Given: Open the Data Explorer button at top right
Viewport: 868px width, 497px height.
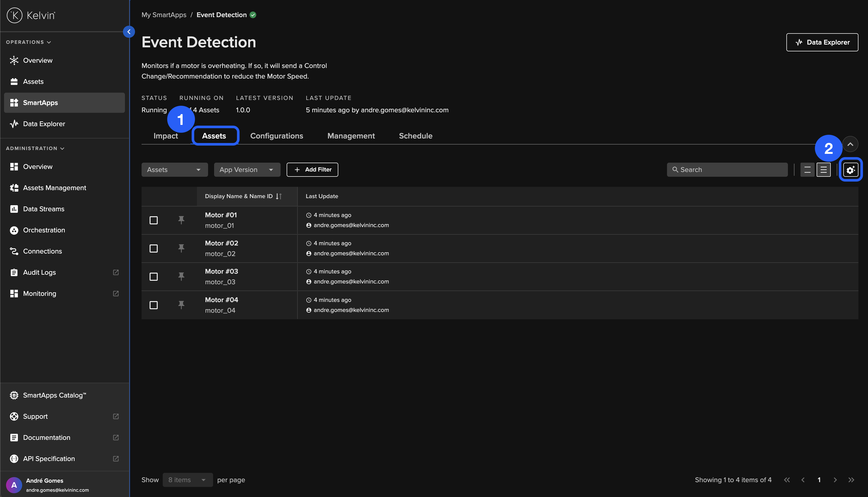Looking at the screenshot, I should [822, 42].
